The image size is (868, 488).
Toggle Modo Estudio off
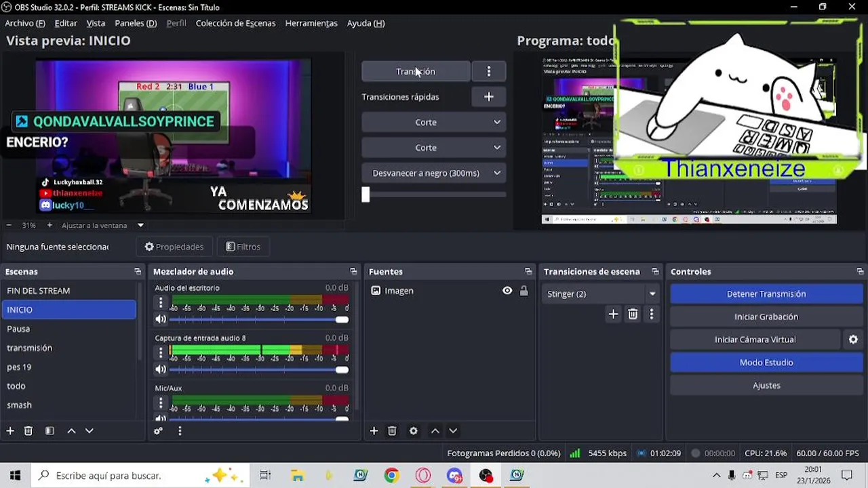766,363
